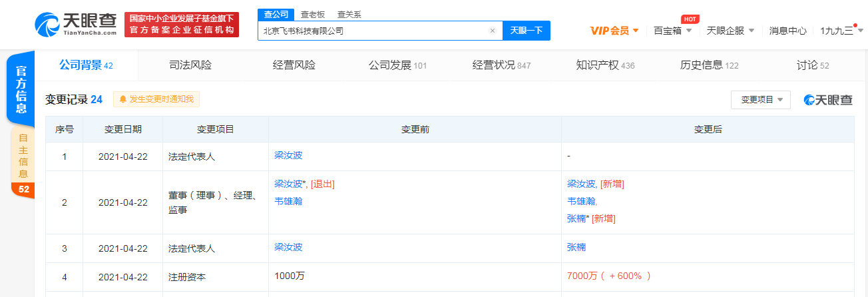The height and width of the screenshot is (297, 868).
Task: Switch to the 查老板 search tab
Action: tap(313, 14)
